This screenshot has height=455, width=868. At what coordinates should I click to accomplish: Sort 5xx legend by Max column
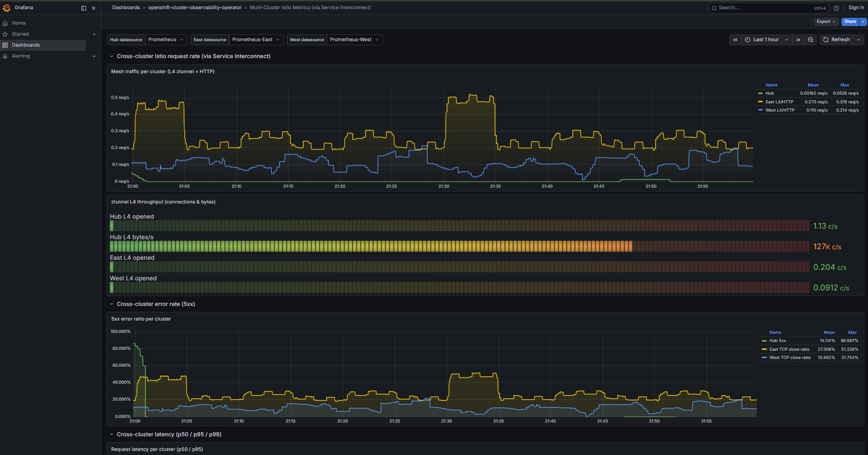[852, 332]
